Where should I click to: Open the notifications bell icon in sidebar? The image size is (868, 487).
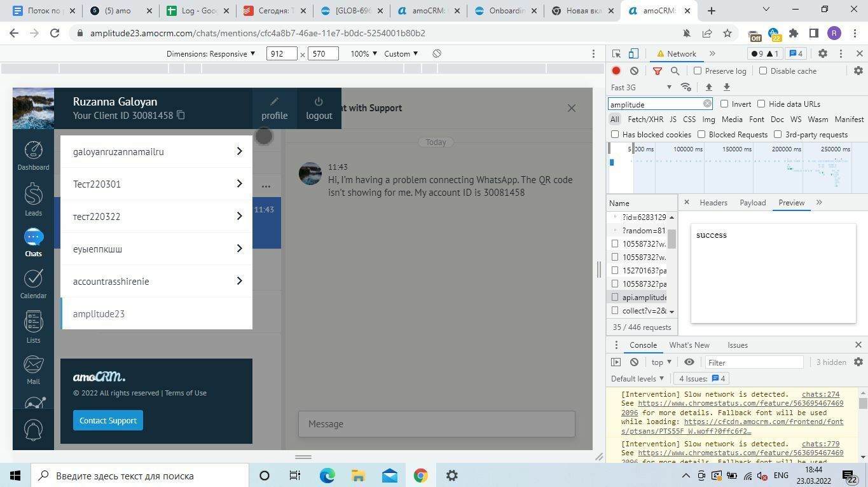coord(33,430)
